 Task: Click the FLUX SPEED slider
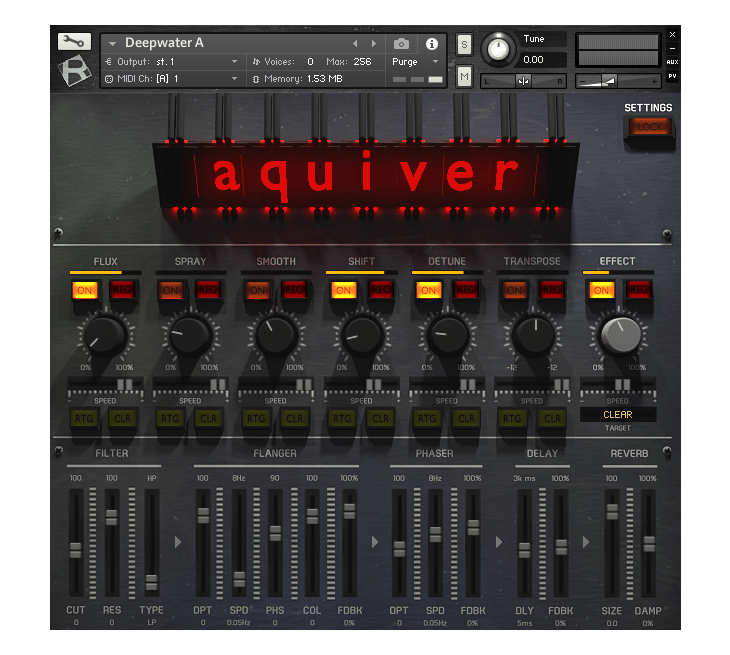[106, 385]
